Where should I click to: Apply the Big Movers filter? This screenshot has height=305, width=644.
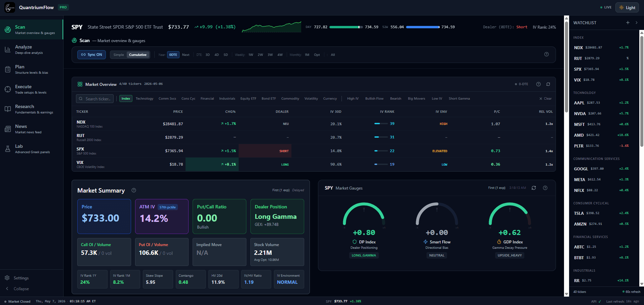click(416, 99)
